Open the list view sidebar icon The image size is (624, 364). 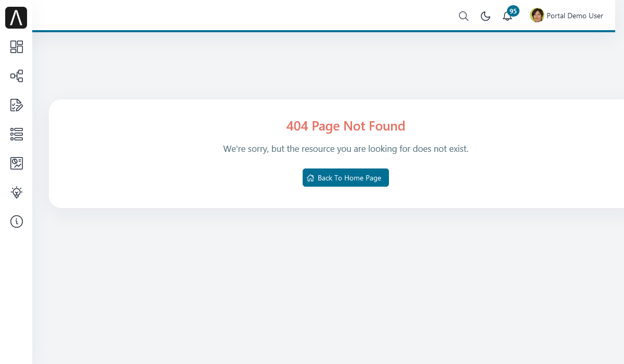coord(17,134)
